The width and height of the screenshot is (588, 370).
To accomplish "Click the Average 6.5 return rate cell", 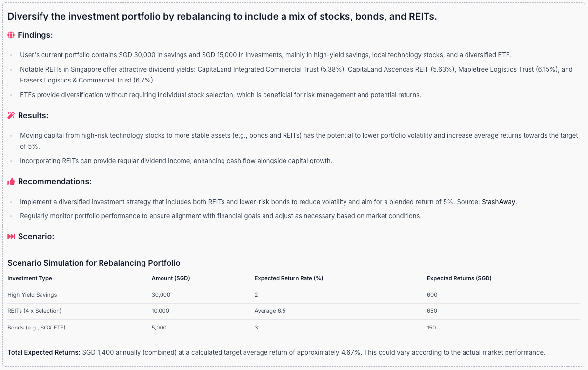I will 270,311.
